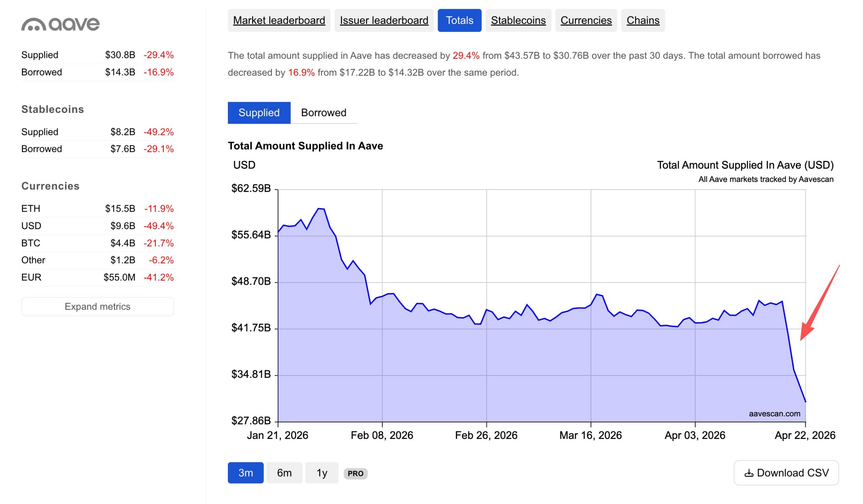Open the Currencies tab
This screenshot has width=863, height=504.
pyautogui.click(x=586, y=21)
